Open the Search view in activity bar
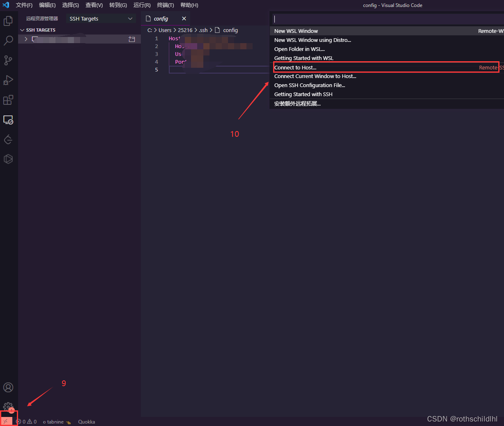Screen dimensions: 504x426 coord(8,40)
